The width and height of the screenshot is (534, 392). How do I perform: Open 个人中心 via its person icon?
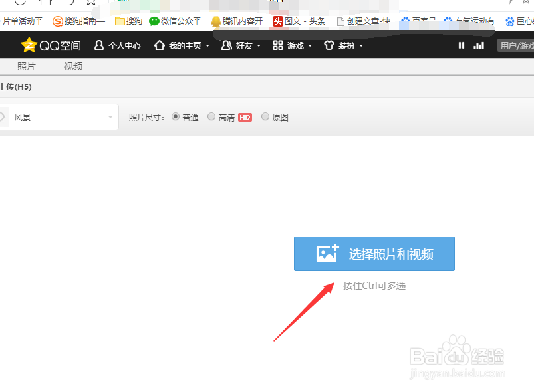pos(98,45)
